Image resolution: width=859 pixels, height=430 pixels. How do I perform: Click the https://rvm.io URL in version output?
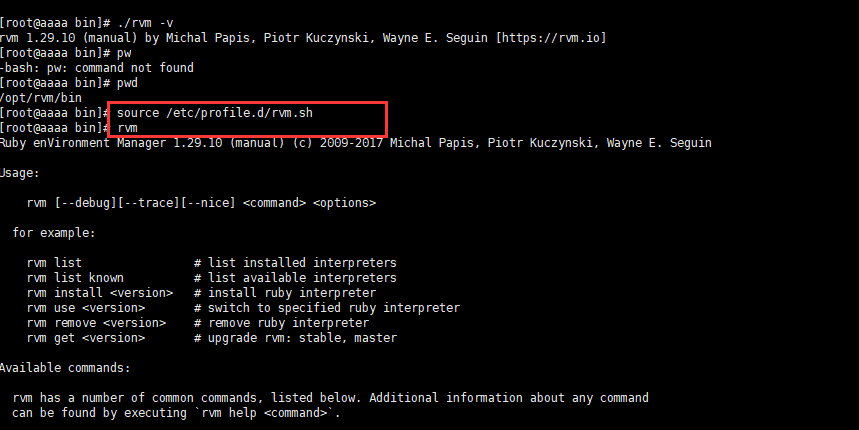pos(553,37)
